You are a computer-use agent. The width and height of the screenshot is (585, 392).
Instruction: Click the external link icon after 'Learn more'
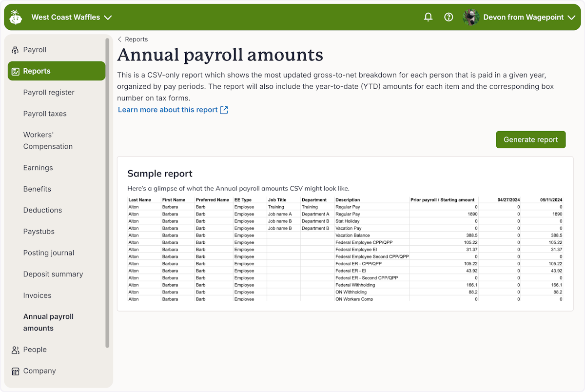(x=224, y=110)
